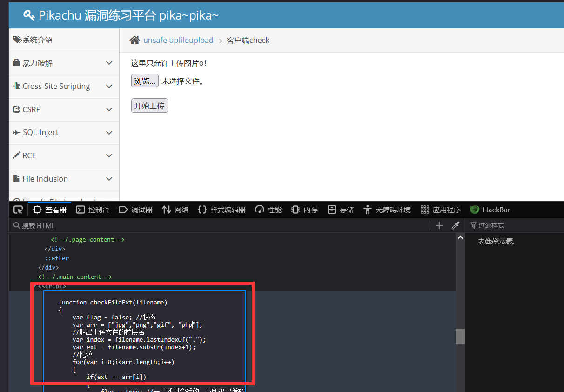The width and height of the screenshot is (564, 392).
Task: Click 未选择文件。 file status label
Action: click(182, 81)
